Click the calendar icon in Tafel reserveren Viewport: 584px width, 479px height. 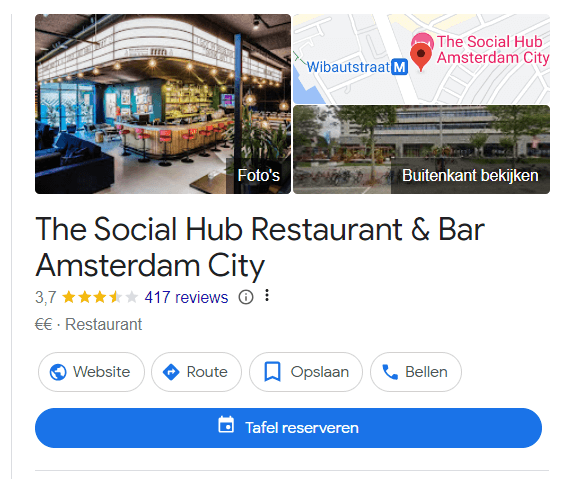click(226, 425)
